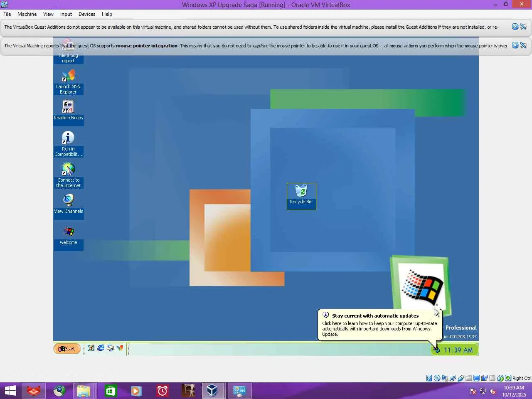Click the Show Desktop quick launch icon

click(91, 348)
